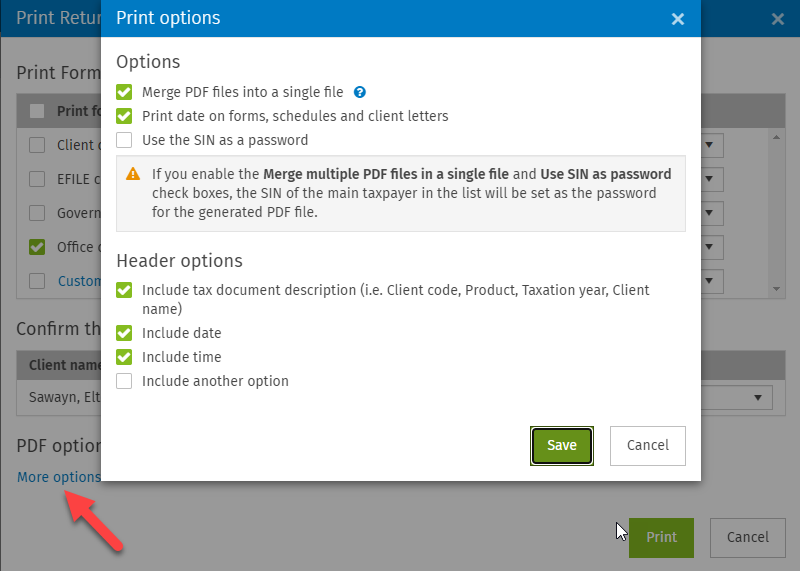
Task: Close the Print options dialog with X
Action: (678, 19)
